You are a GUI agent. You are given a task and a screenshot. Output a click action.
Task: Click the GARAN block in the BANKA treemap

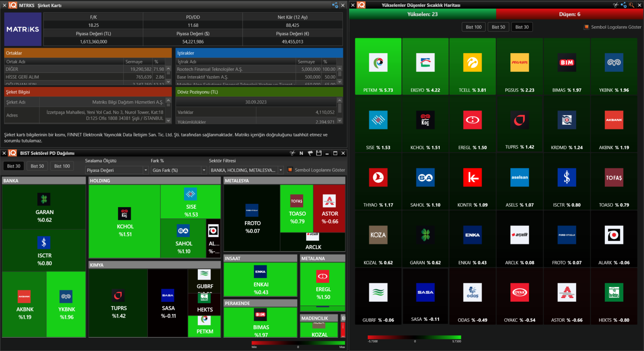coord(44,207)
